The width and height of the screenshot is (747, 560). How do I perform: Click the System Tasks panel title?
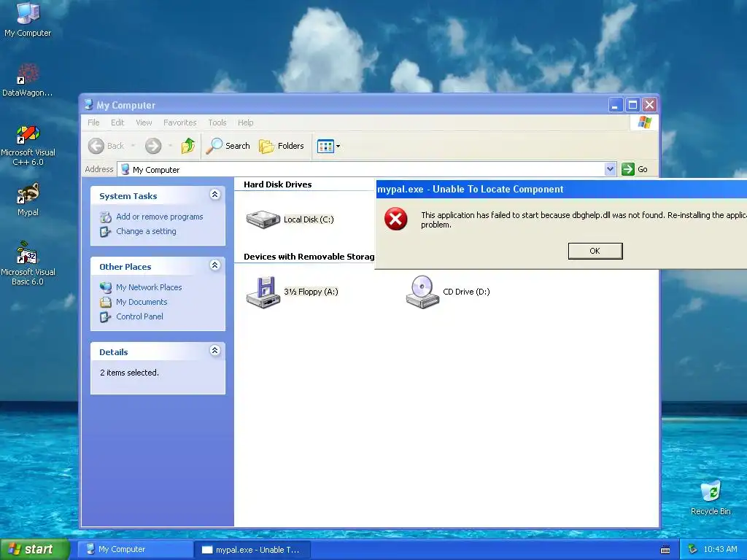pyautogui.click(x=128, y=196)
